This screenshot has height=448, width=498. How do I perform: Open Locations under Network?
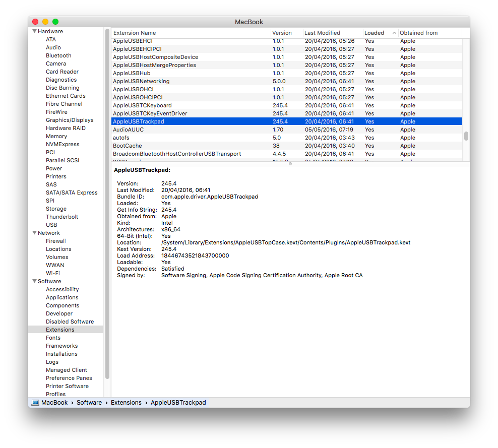click(x=58, y=249)
